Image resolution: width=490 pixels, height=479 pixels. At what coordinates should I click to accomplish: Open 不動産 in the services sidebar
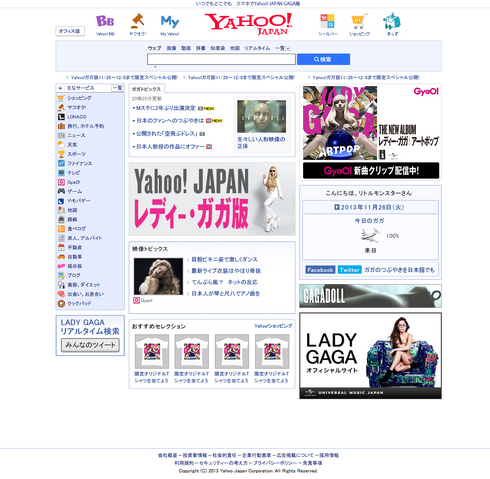(74, 247)
